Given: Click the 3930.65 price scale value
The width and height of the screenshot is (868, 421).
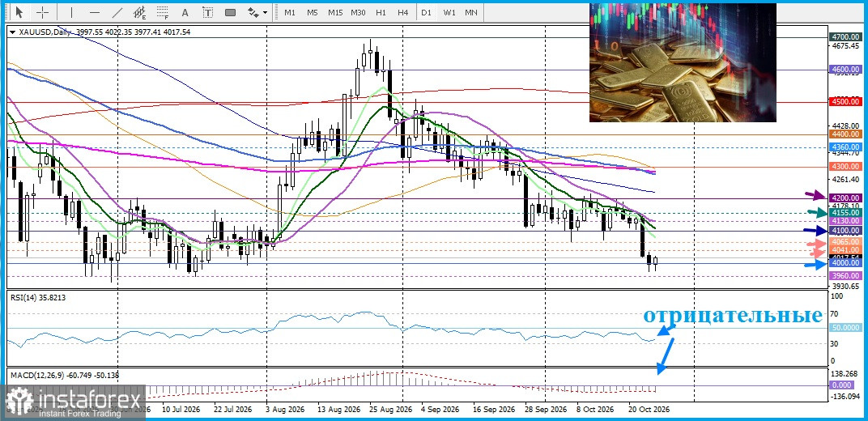Looking at the screenshot, I should 845,286.
